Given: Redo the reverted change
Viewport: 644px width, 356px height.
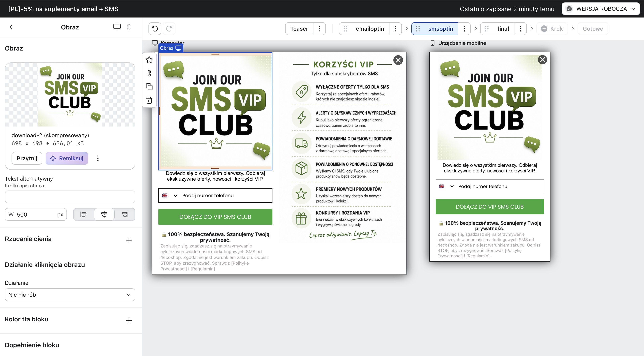Looking at the screenshot, I should tap(169, 28).
